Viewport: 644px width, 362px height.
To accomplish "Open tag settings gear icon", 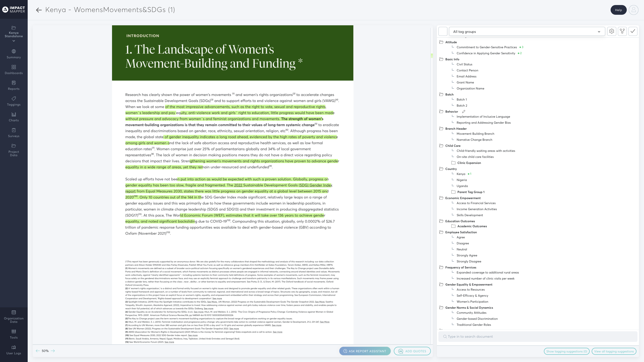I will (611, 31).
